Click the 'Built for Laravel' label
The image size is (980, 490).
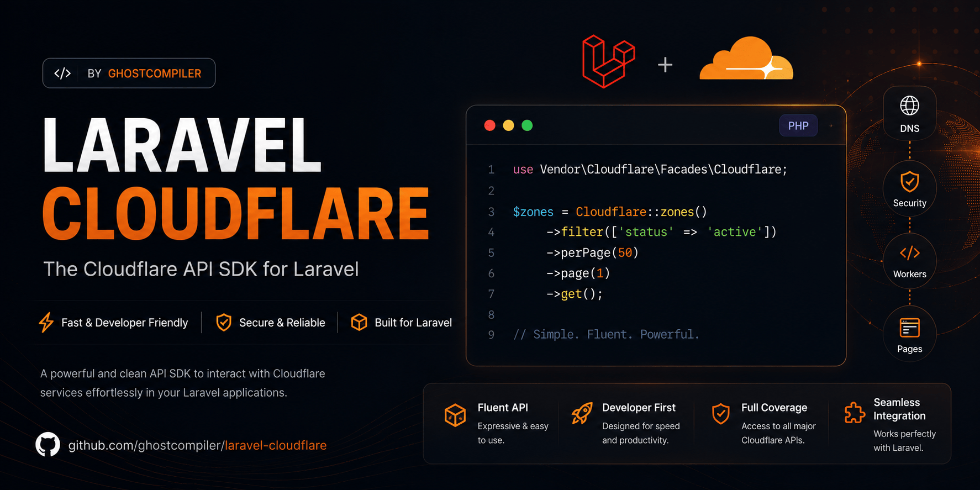(x=413, y=323)
